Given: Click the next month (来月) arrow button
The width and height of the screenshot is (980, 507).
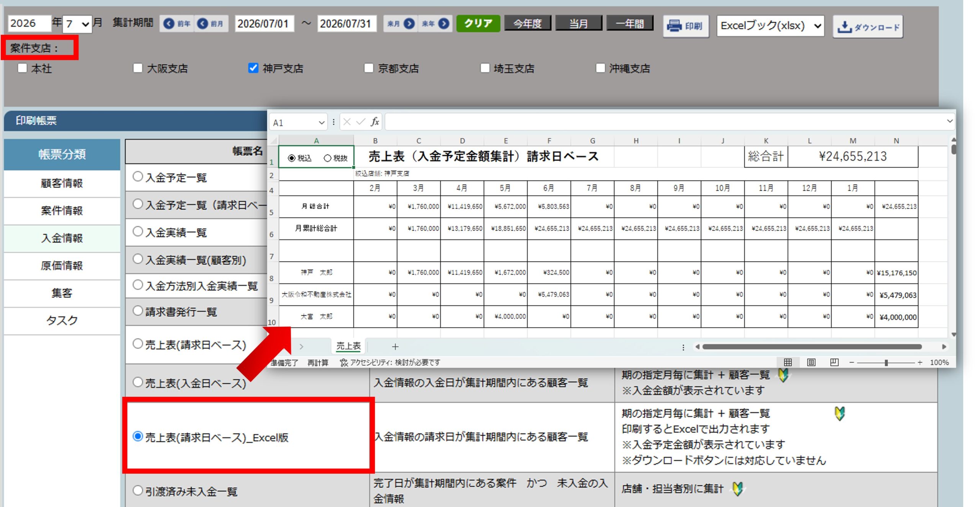Looking at the screenshot, I should click(x=400, y=24).
